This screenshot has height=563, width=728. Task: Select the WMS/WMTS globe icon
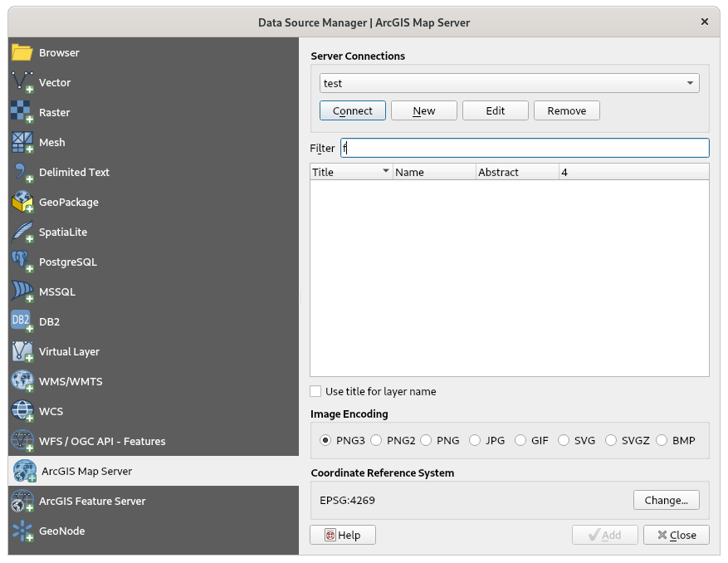(x=22, y=381)
